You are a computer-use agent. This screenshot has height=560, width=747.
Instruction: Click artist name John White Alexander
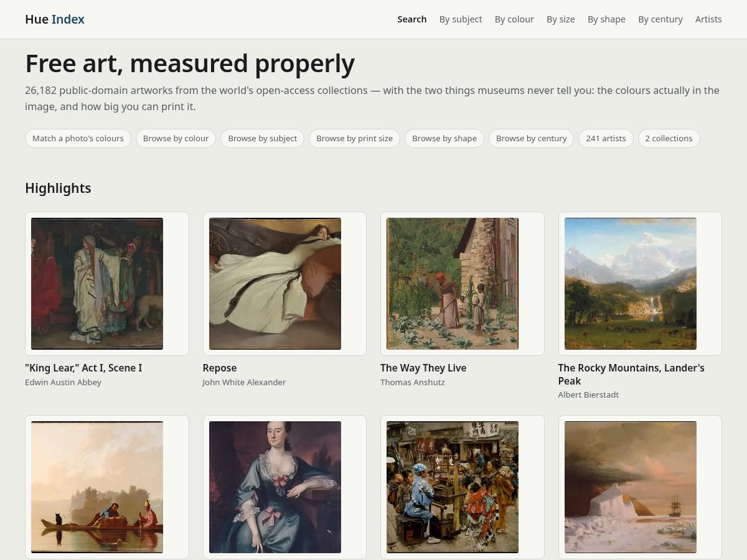coord(244,382)
